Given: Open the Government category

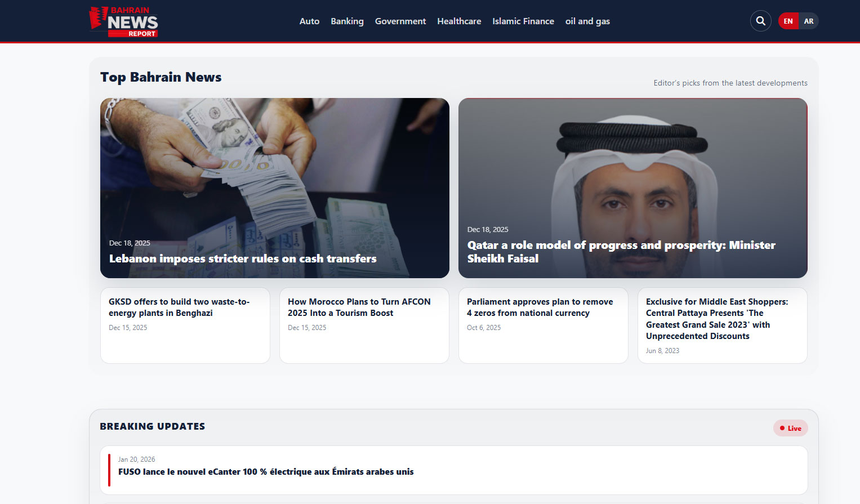Looking at the screenshot, I should coord(400,21).
